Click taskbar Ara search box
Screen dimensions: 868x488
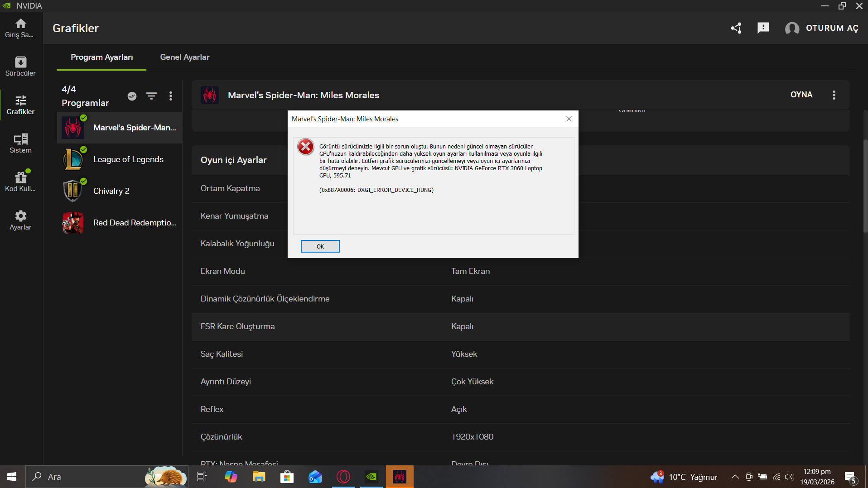click(x=107, y=477)
